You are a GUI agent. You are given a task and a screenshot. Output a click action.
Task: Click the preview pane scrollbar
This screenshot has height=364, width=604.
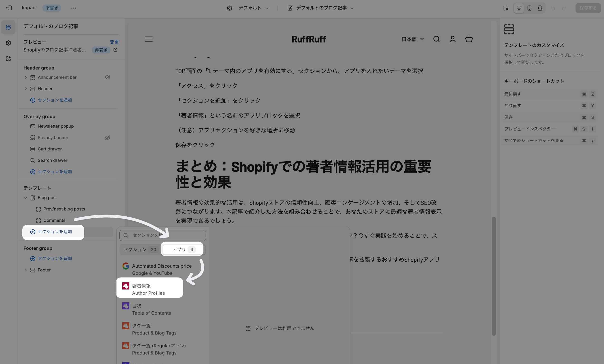pos(494,276)
